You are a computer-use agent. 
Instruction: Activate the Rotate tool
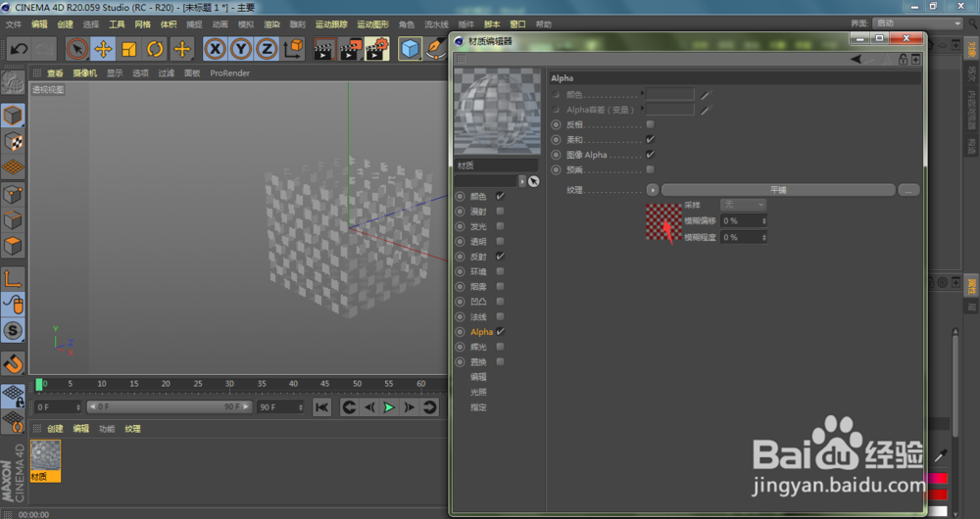coord(155,49)
